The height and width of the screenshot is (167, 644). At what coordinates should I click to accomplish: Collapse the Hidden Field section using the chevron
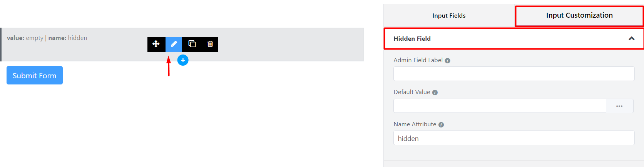(631, 38)
